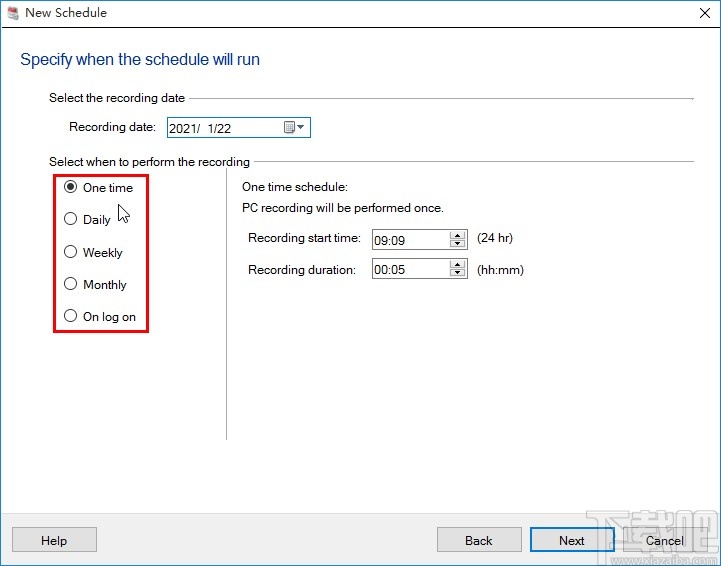
Task: Enable the On log on schedule
Action: [70, 316]
